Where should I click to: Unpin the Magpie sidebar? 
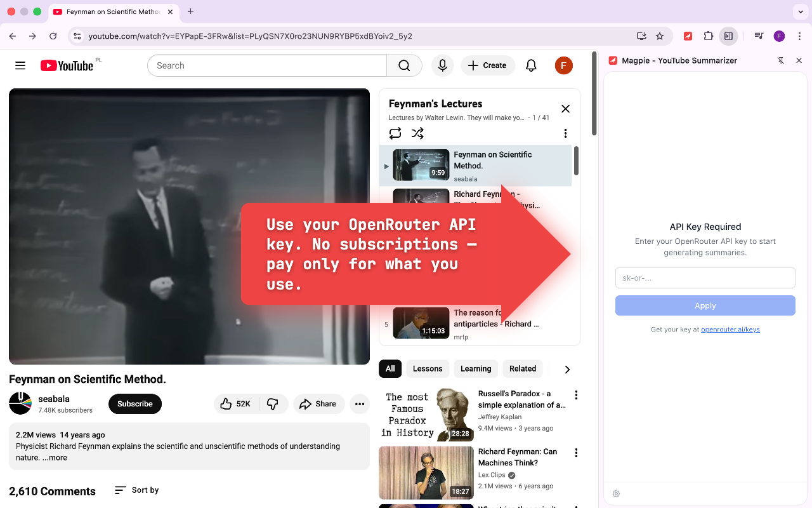(x=780, y=60)
